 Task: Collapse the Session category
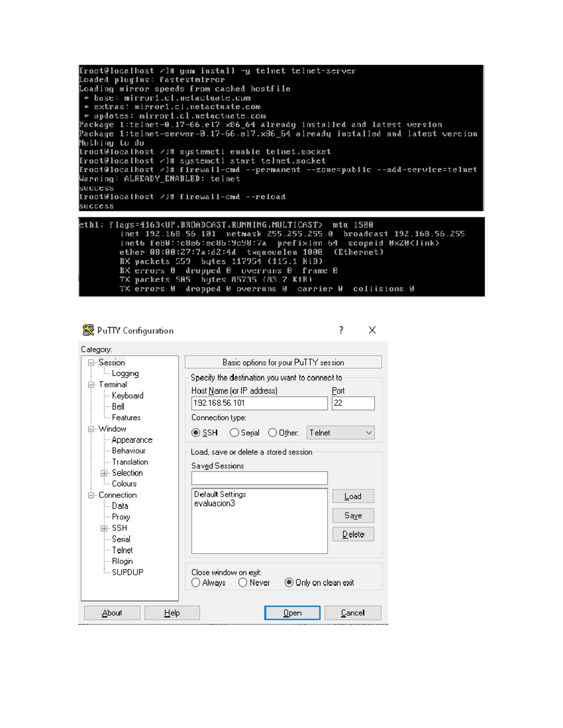[x=90, y=362]
